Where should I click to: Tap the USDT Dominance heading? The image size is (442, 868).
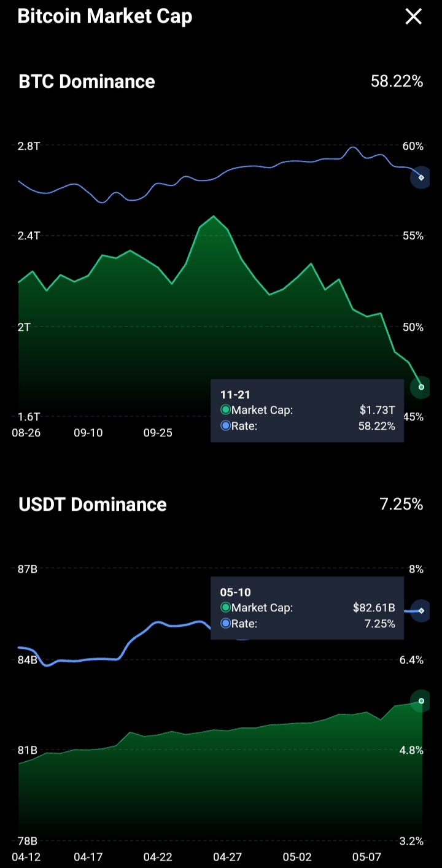93,505
